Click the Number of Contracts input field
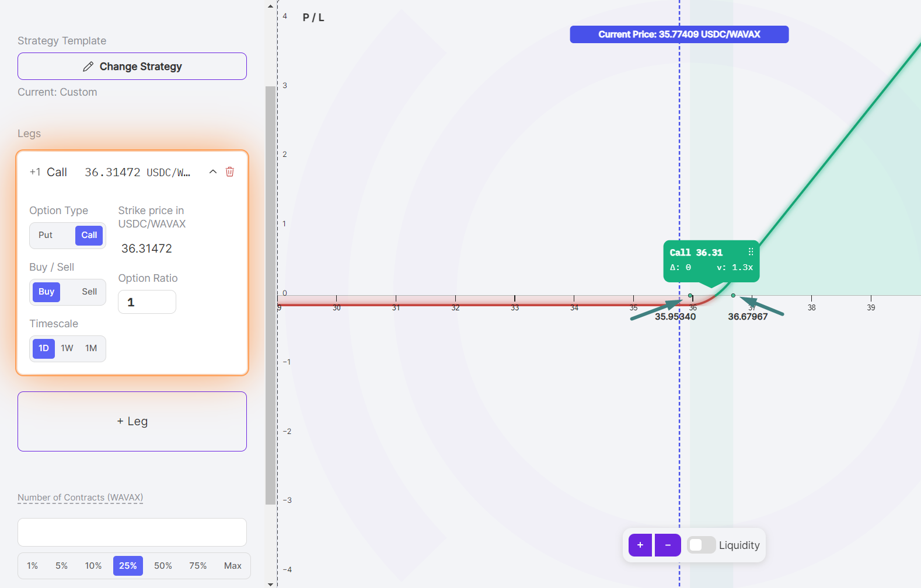 [x=132, y=532]
